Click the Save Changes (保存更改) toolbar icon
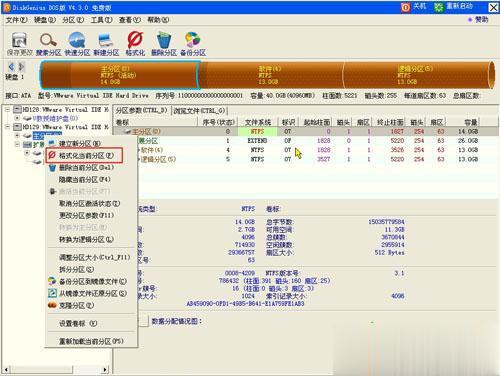 (19, 40)
